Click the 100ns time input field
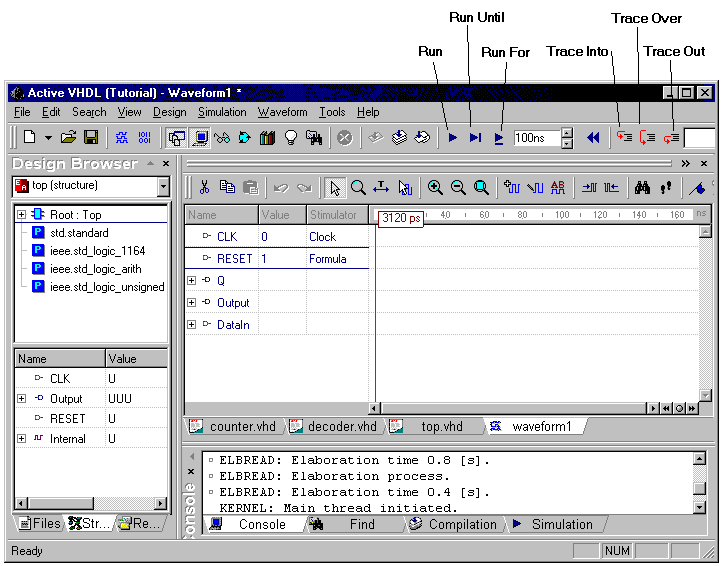Screen dimensions: 722x566 click(534, 138)
